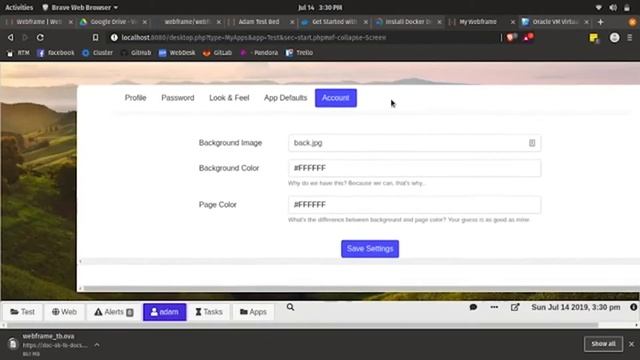This screenshot has width=640, height=360.
Task: Switch to the Oracle VM VirtualBox tab
Action: [x=555, y=22]
